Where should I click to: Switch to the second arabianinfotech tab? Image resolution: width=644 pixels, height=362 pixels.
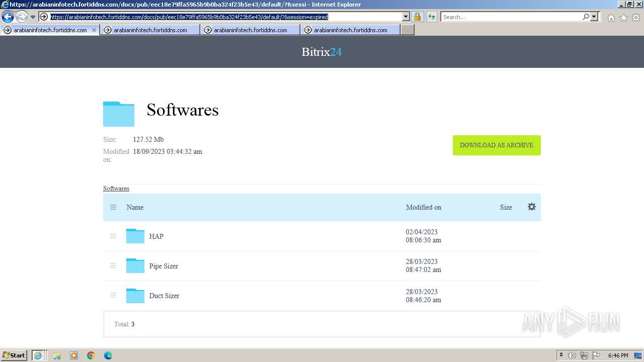click(150, 30)
